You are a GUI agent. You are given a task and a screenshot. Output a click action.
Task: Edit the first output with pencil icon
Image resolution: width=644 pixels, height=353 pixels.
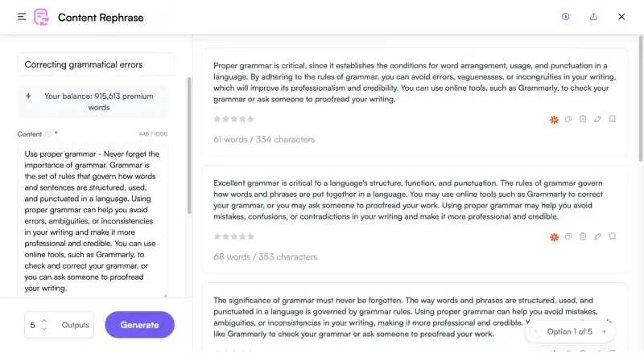(597, 119)
